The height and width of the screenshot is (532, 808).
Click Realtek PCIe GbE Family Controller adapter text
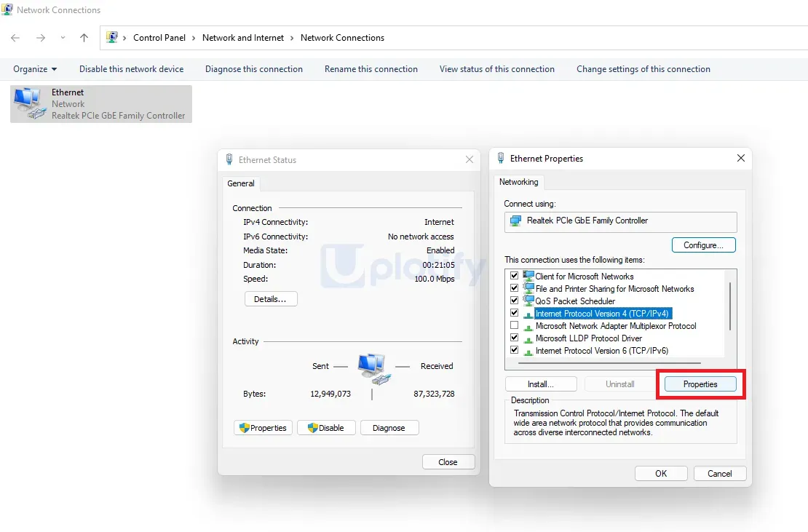point(118,116)
